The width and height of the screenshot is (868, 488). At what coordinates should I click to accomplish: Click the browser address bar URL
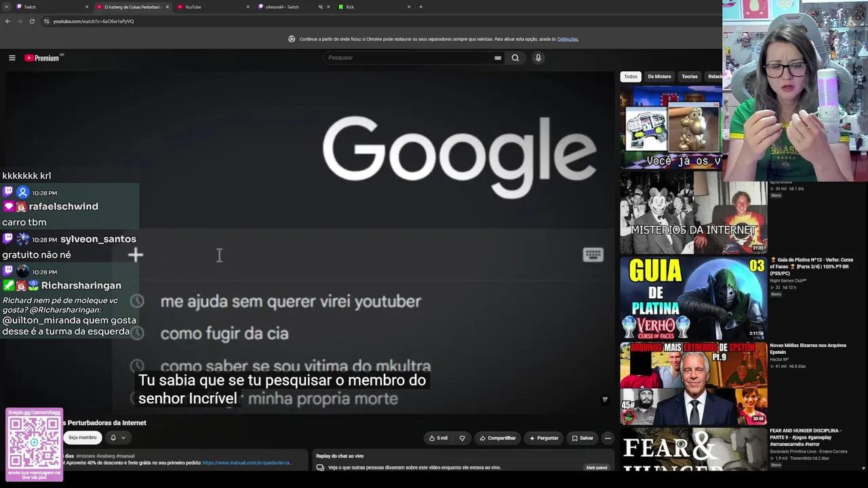point(94,21)
